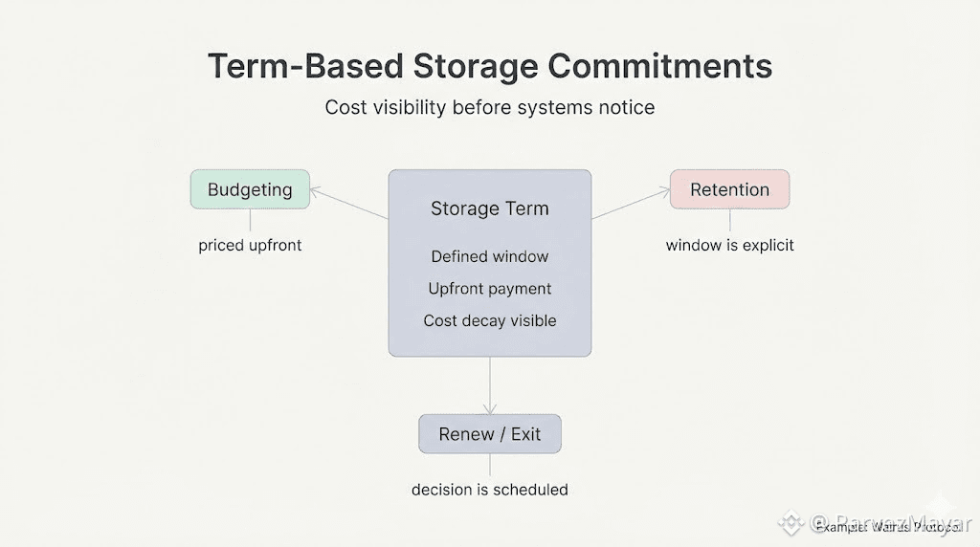Click the 'decision is scheduled' label

pos(490,490)
